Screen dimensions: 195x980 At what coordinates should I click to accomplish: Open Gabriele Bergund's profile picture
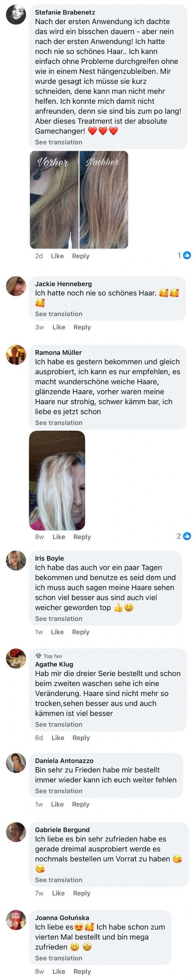click(x=16, y=831)
